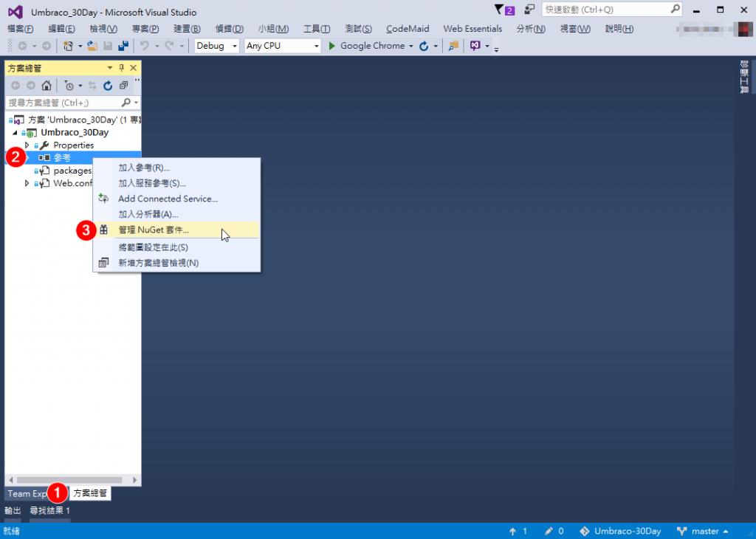
Task: Open the Any CPU platform dropdown
Action: pos(316,47)
